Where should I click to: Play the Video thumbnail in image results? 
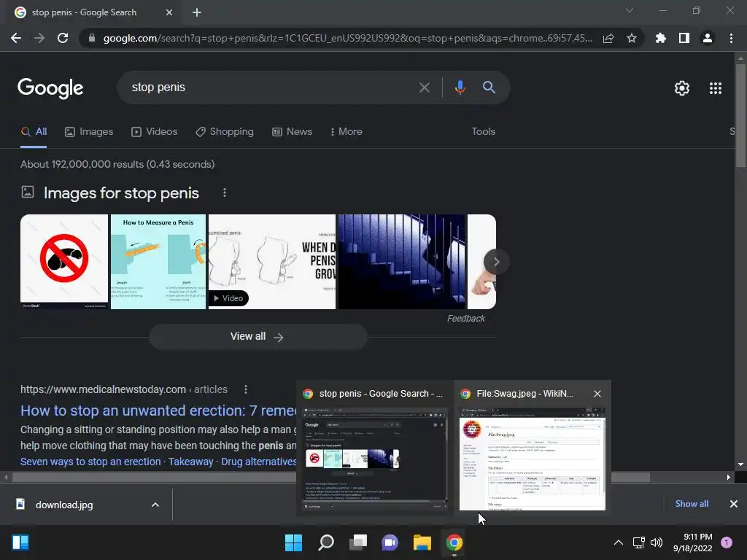point(272,262)
